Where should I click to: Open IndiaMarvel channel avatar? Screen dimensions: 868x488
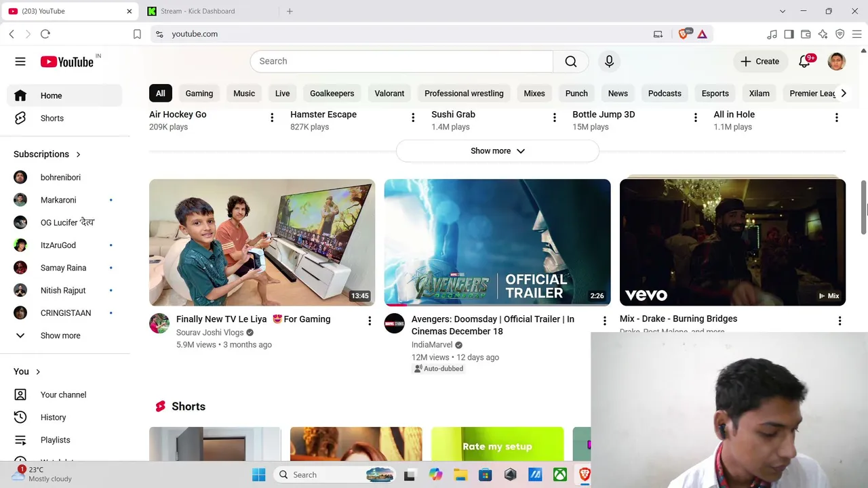point(395,323)
